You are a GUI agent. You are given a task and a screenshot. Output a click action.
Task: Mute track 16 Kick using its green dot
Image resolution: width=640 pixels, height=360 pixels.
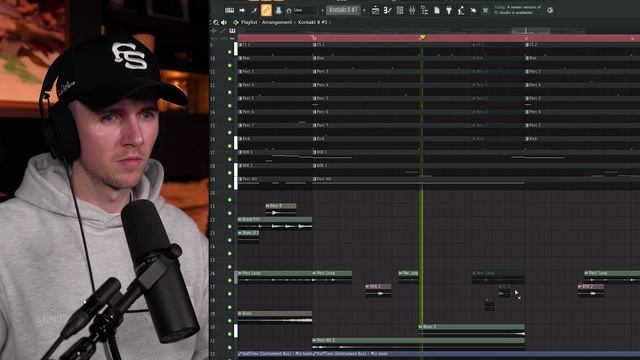tap(230, 146)
